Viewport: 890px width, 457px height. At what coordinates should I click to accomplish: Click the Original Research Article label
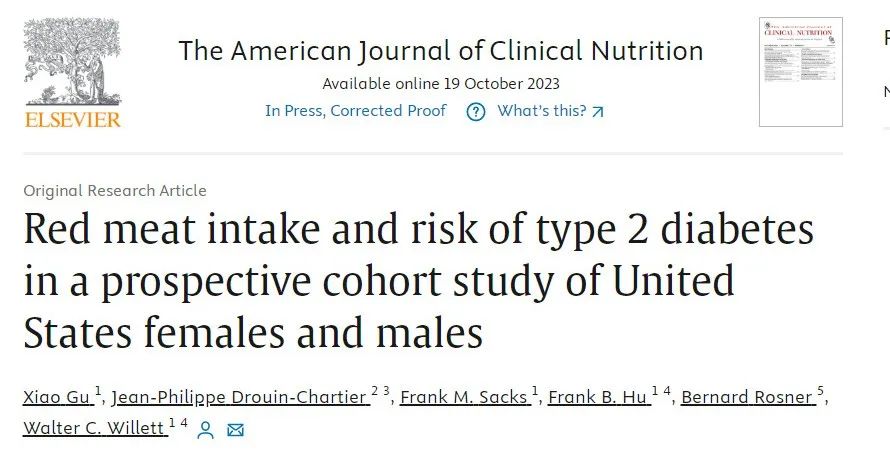click(x=115, y=191)
